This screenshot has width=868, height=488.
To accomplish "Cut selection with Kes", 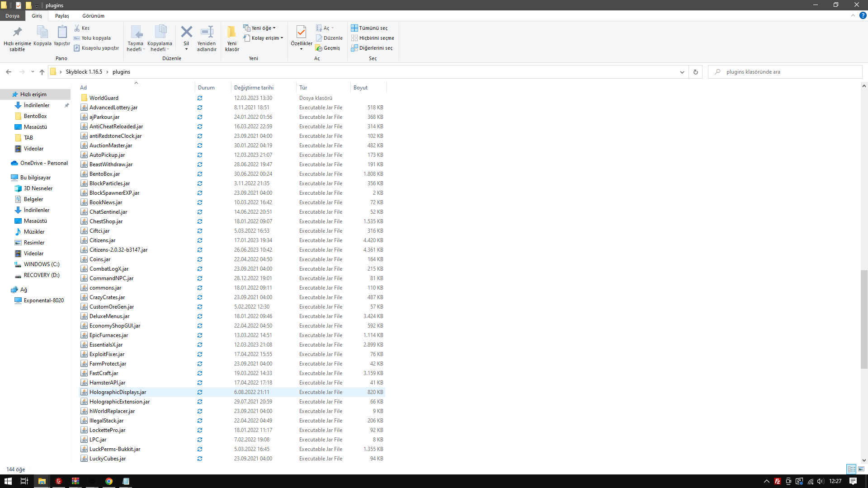I will click(82, 28).
